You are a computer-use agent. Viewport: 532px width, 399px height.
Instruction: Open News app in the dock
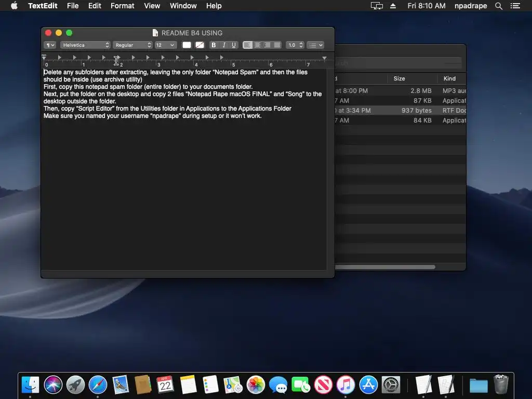tap(323, 385)
